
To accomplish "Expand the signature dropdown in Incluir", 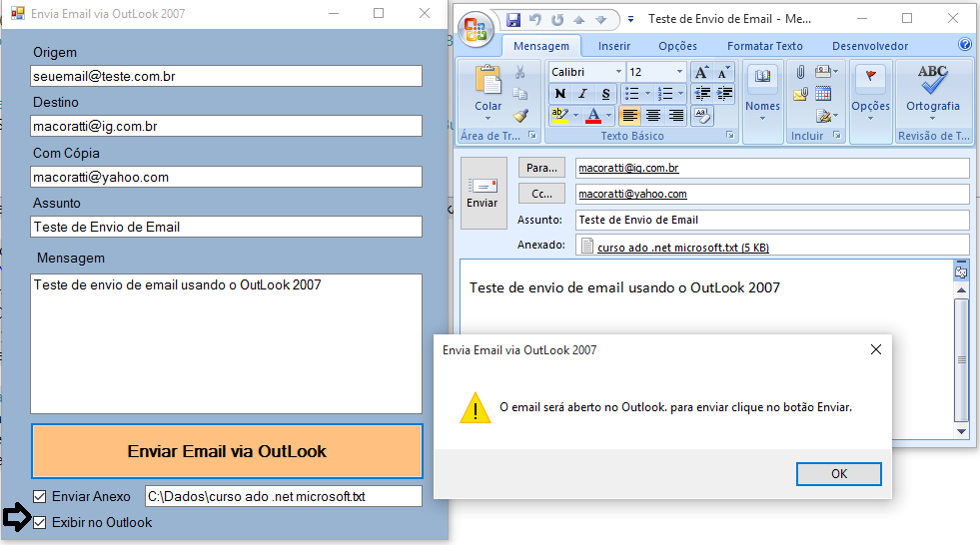I will coord(835,116).
